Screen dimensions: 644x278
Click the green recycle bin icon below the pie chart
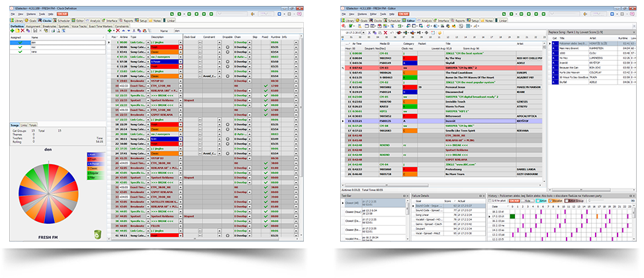coord(98,234)
